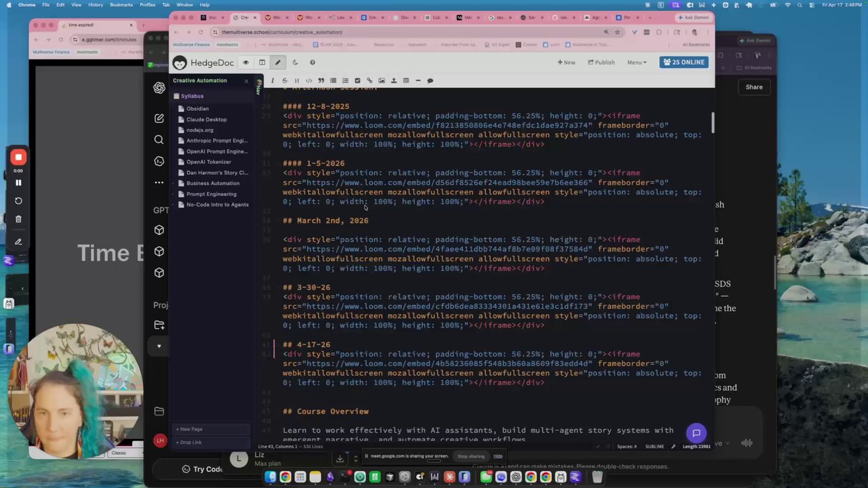Open the ChatGPT logo in the left rail

(x=159, y=88)
